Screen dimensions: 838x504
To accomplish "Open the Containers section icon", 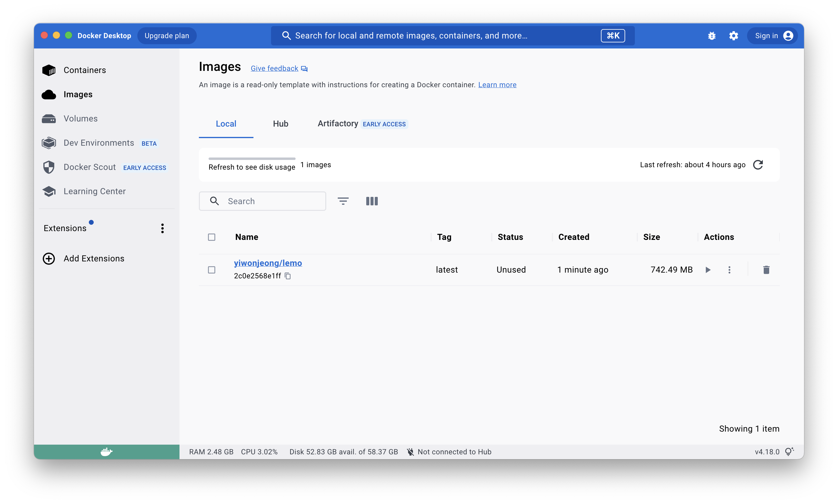I will 49,70.
